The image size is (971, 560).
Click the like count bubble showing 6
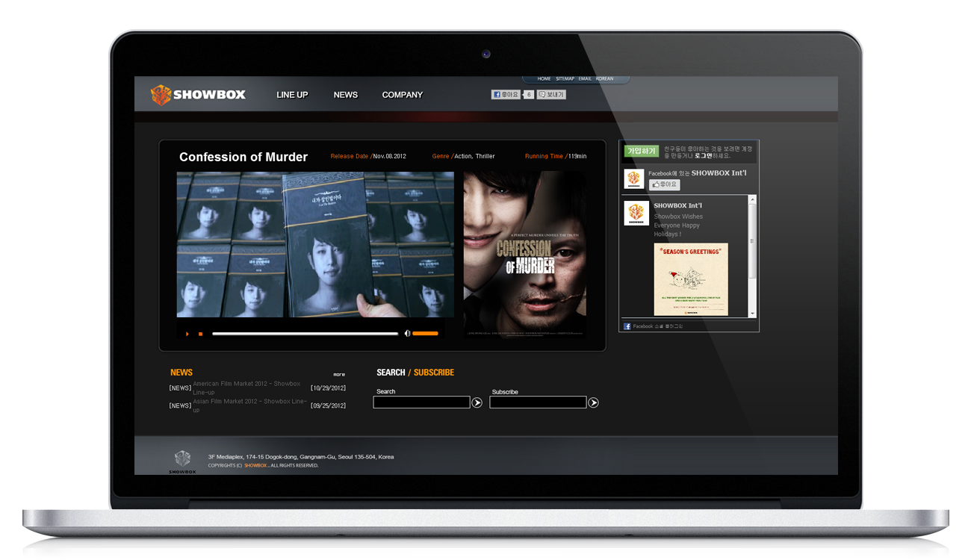[x=528, y=95]
